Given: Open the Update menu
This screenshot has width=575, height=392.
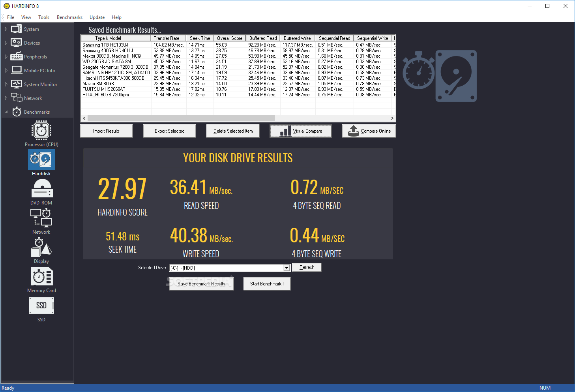Looking at the screenshot, I should point(97,17).
